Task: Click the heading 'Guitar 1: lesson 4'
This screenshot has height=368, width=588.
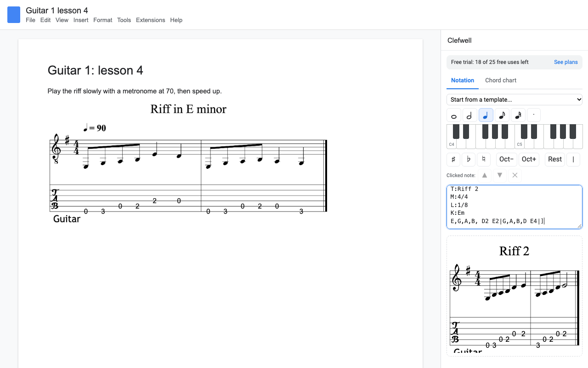Action: (x=96, y=70)
